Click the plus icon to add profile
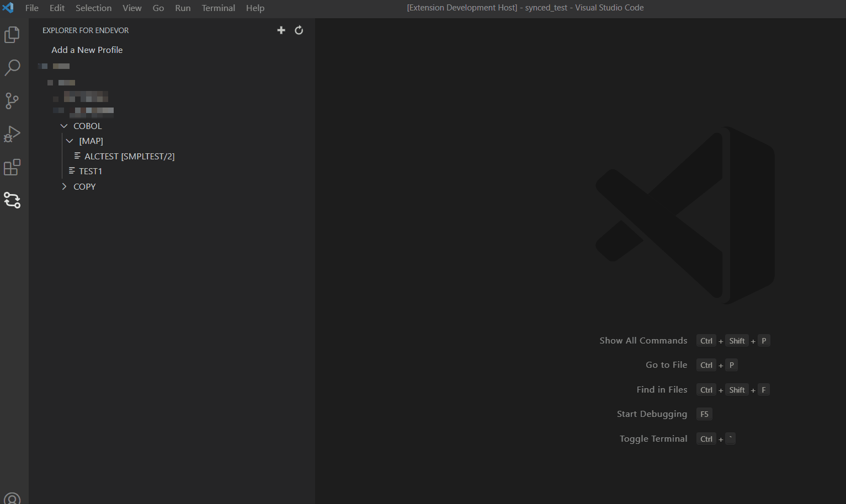 point(281,30)
